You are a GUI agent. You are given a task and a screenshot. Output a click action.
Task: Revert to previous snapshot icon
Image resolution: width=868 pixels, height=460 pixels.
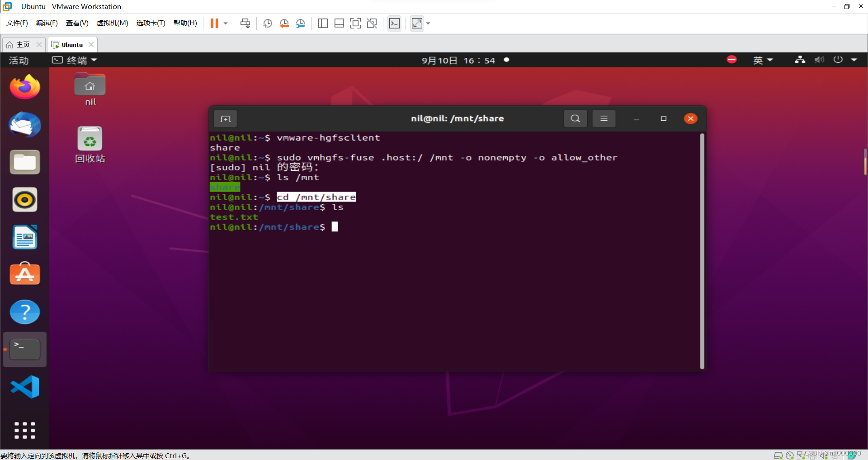click(x=284, y=23)
